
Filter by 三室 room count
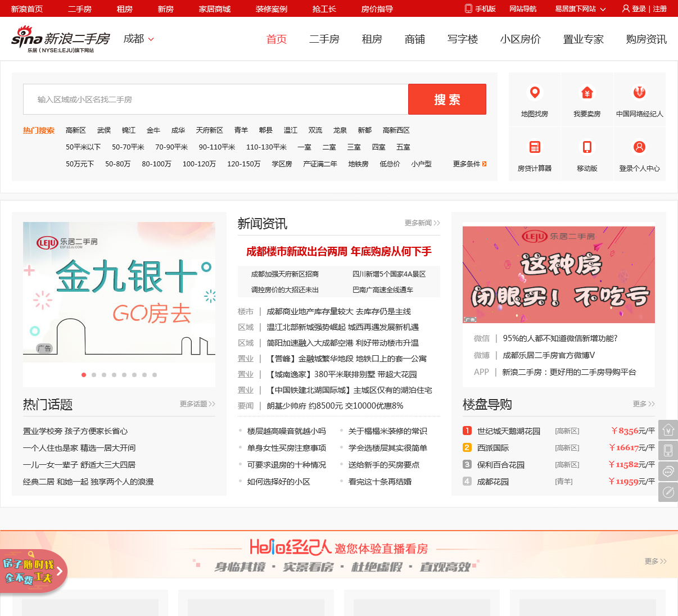click(x=354, y=147)
